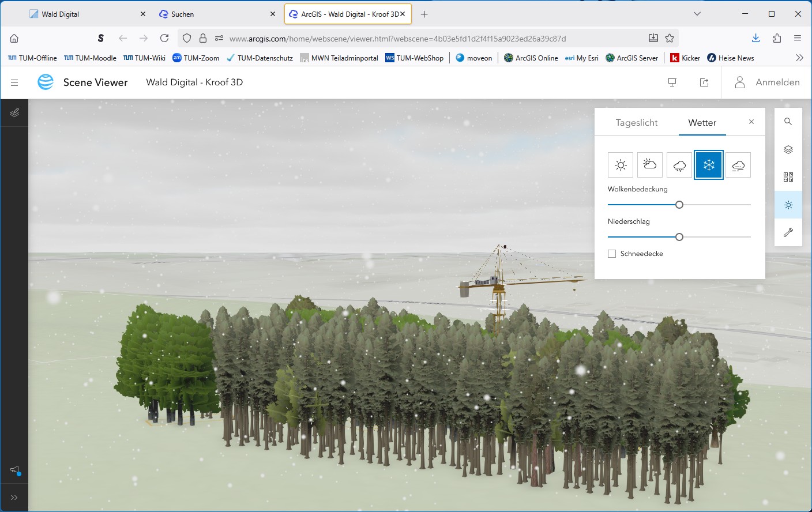Open the Scene Viewer hamburger menu
812x512 pixels.
pyautogui.click(x=14, y=82)
